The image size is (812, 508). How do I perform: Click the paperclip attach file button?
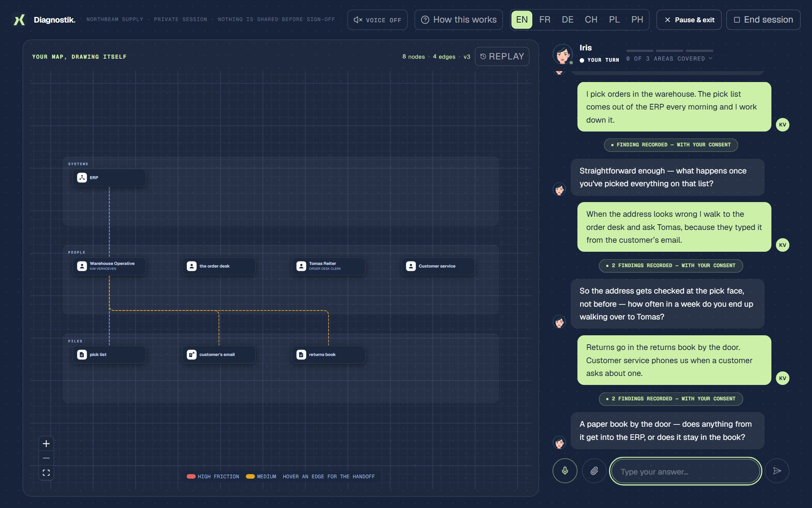(x=594, y=471)
